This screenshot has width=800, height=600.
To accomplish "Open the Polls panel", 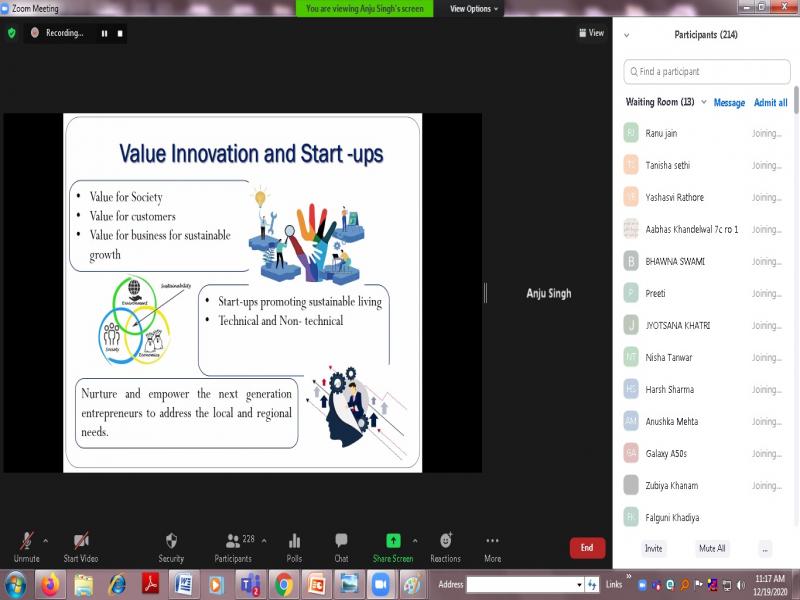I will 294,541.
